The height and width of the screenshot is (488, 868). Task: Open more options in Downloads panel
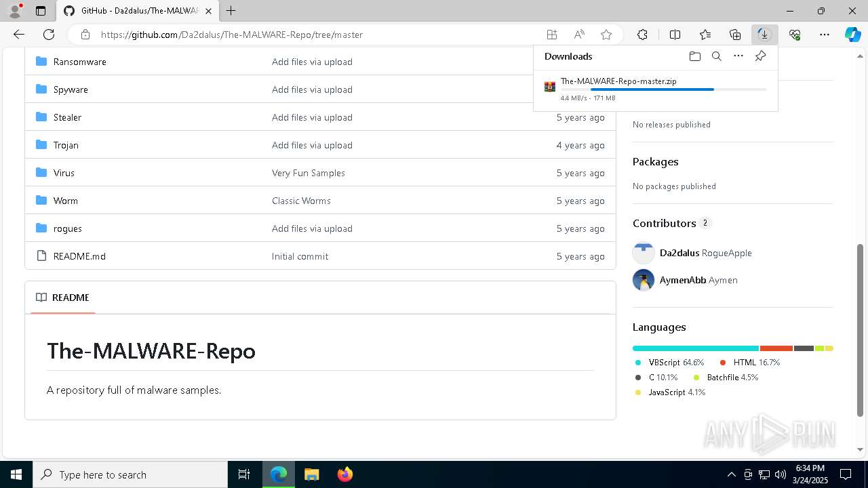coord(738,56)
